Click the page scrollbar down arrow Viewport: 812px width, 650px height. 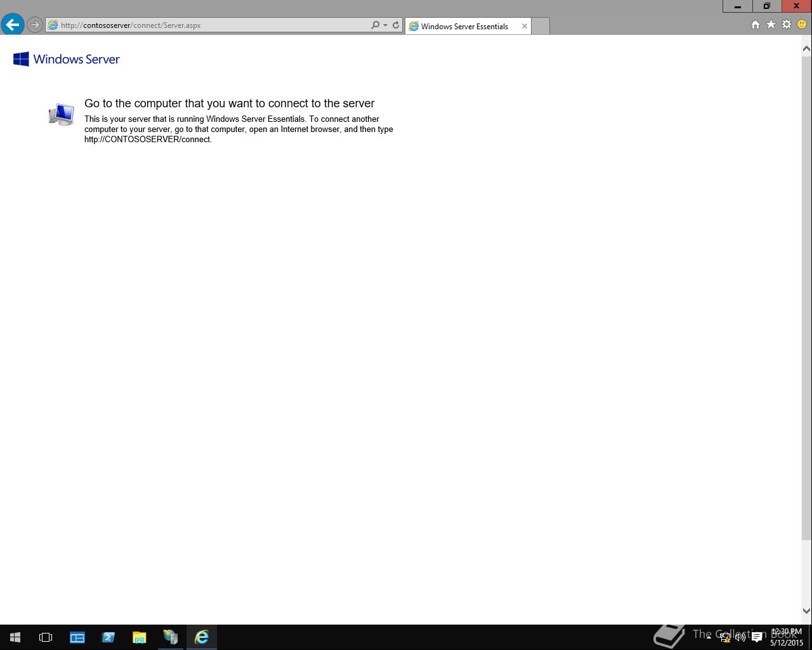[x=806, y=611]
